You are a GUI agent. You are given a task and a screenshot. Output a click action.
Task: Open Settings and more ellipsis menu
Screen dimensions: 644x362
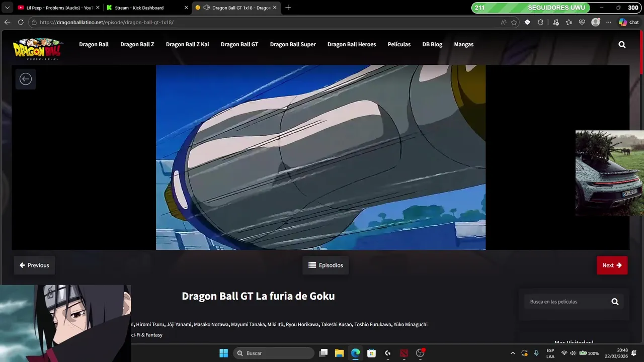click(609, 22)
